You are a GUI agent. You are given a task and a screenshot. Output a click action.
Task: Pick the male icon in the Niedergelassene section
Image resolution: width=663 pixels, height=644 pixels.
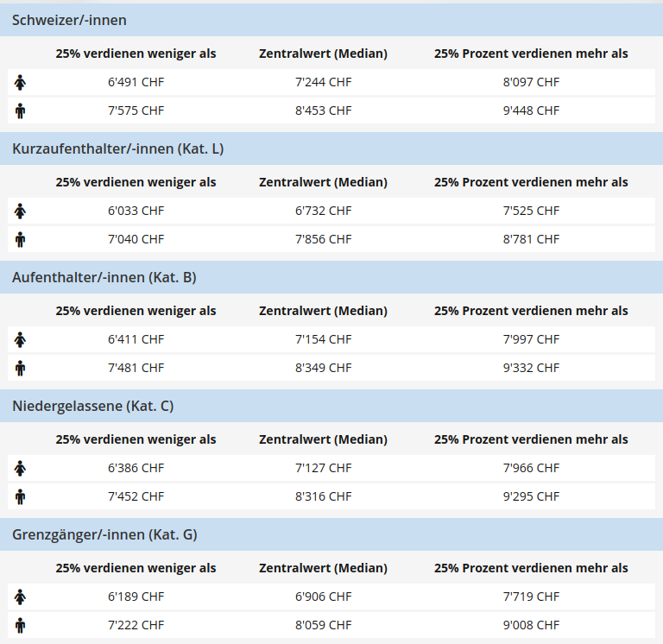(21, 496)
